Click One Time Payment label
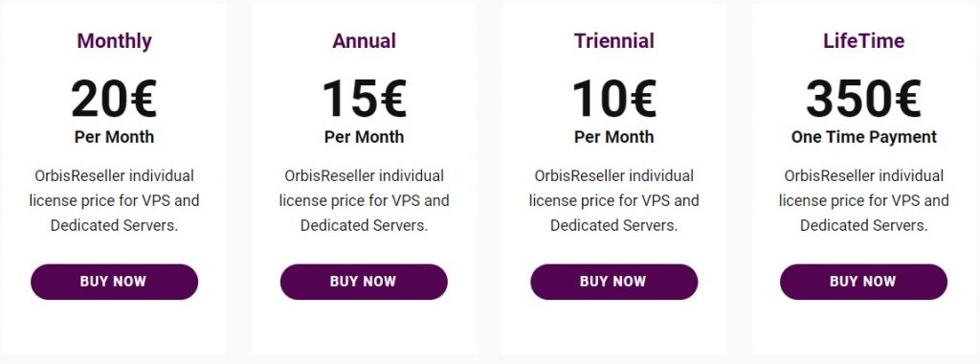 tap(864, 137)
